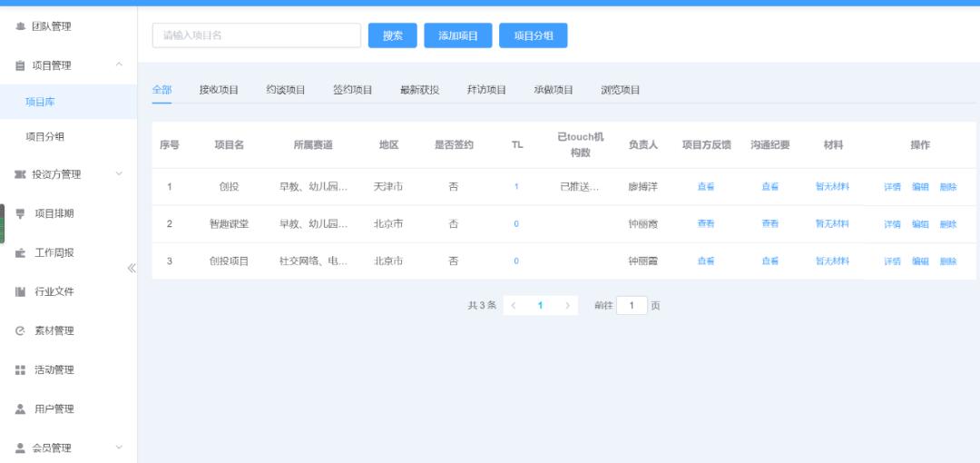Click 编辑 for 智趣课堂 in row 2
The width and height of the screenshot is (980, 463).
pos(920,224)
